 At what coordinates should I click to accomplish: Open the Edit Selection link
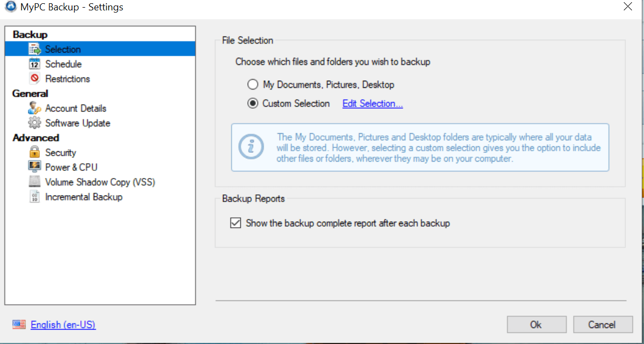[372, 103]
